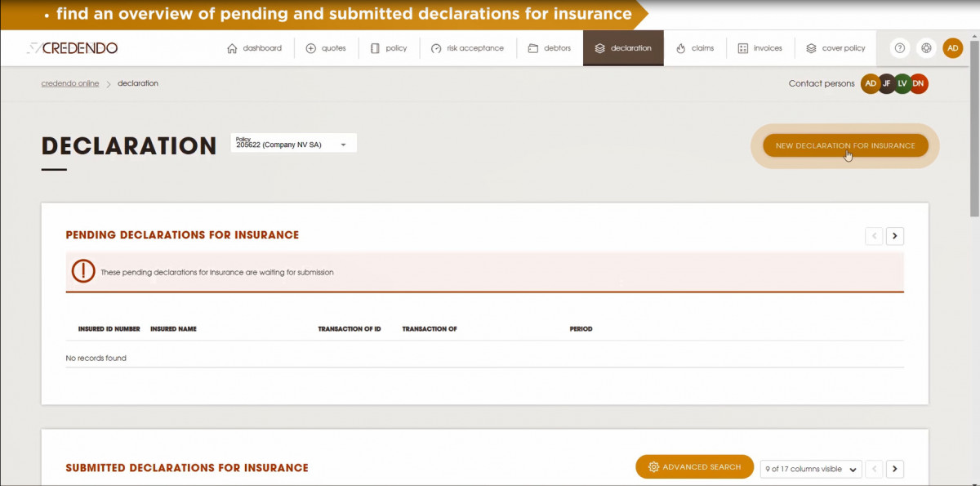
Task: Follow the credendo online breadcrumb link
Action: [70, 83]
